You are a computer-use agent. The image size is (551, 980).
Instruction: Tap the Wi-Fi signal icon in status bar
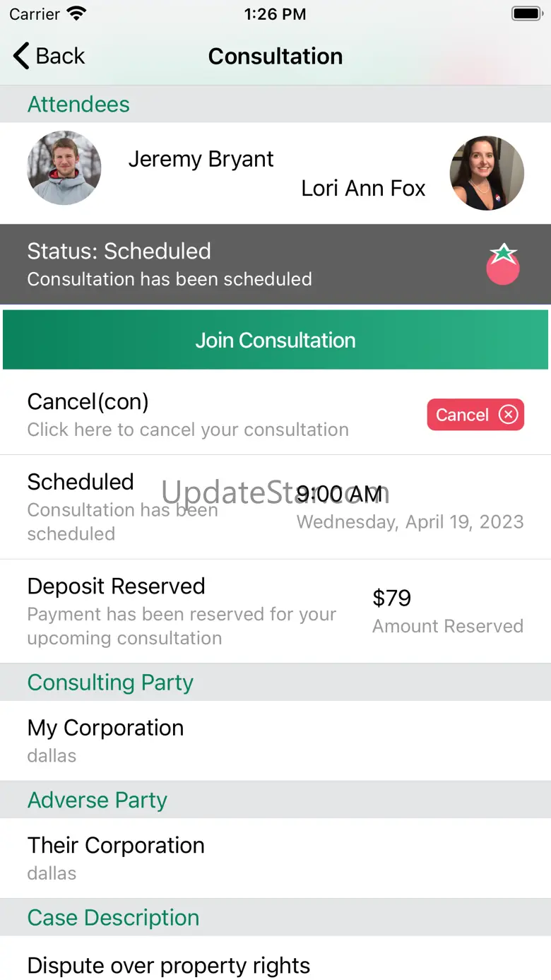(76, 14)
